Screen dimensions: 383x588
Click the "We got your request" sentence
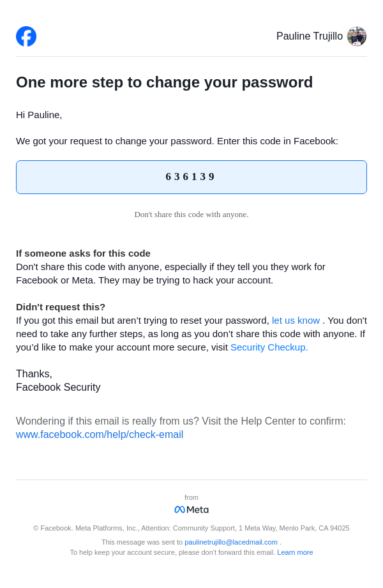(177, 141)
